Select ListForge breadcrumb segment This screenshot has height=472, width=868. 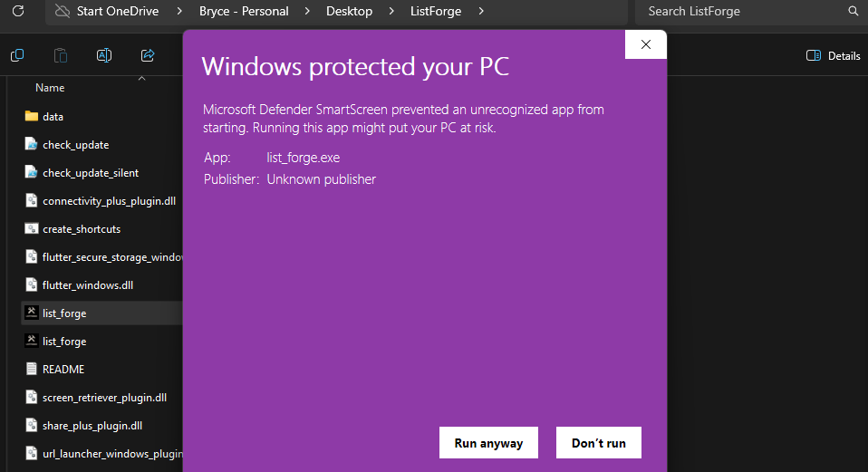pos(436,11)
